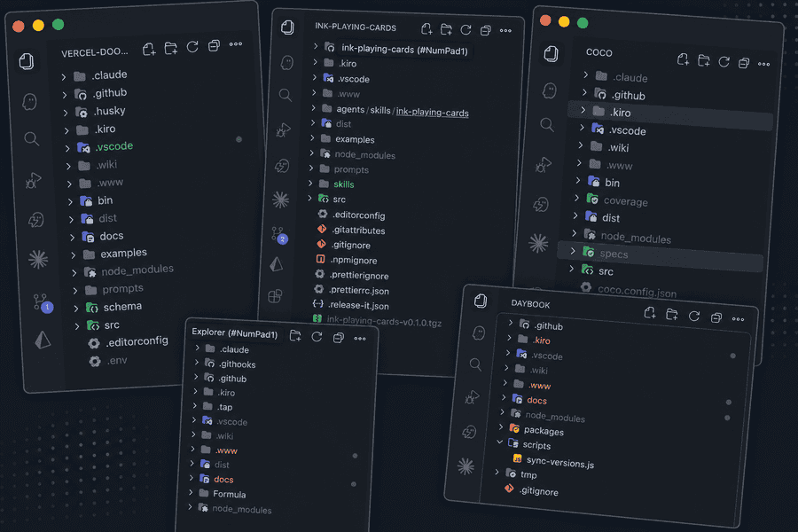Refresh explorer in VERCEL-DOO window
Viewport: 798px width, 532px height.
[x=192, y=47]
